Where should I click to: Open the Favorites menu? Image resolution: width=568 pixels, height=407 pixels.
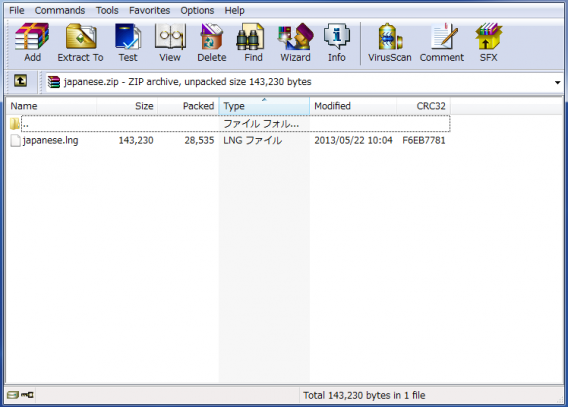point(150,11)
